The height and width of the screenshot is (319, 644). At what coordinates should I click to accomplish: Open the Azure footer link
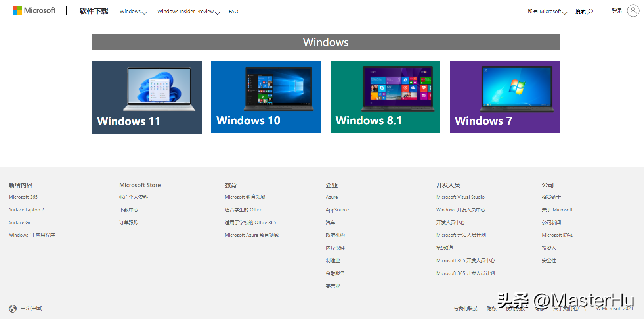pyautogui.click(x=332, y=197)
